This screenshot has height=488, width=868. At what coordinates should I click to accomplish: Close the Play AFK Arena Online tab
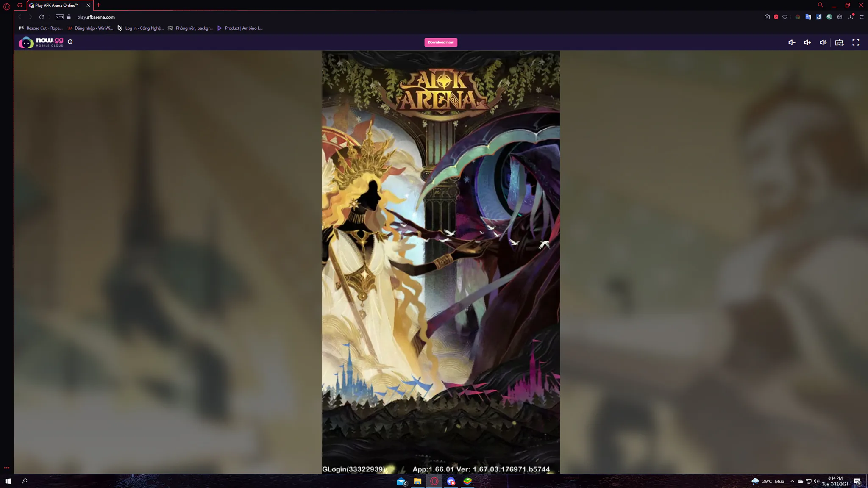[x=88, y=5]
